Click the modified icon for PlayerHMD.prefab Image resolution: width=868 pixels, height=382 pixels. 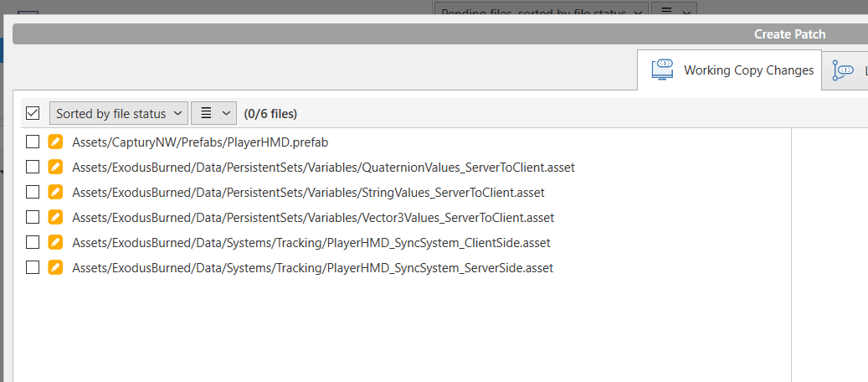[x=54, y=142]
